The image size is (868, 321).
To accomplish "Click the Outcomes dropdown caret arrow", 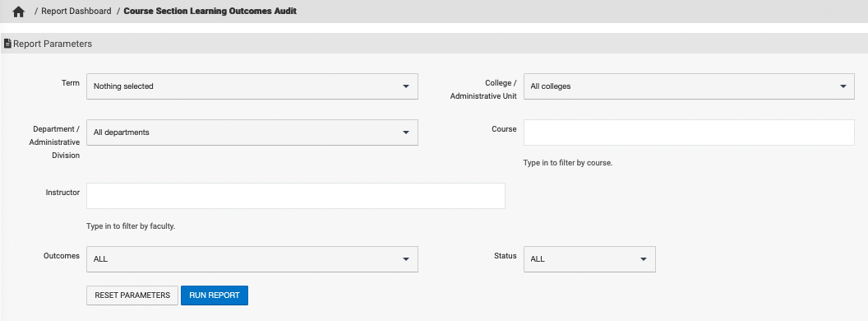I will tap(406, 259).
